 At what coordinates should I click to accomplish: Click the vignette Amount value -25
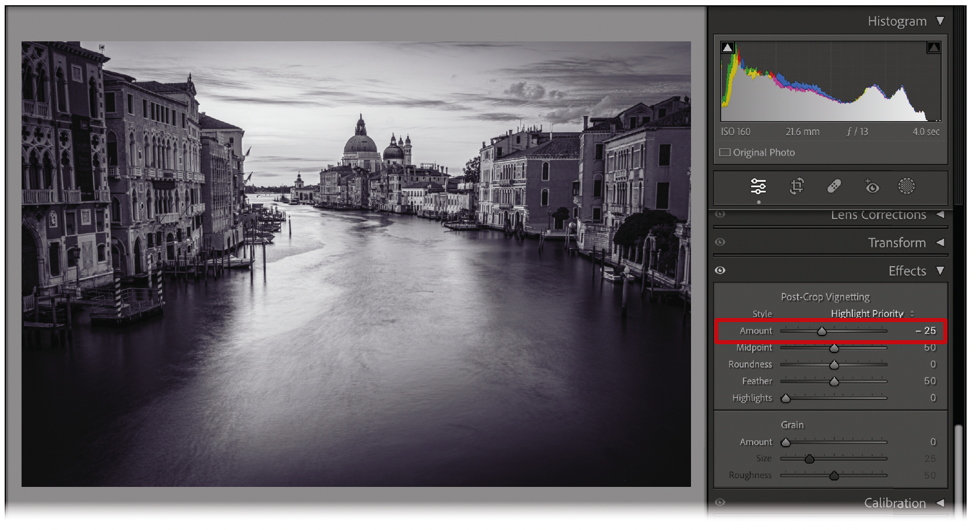pos(926,331)
